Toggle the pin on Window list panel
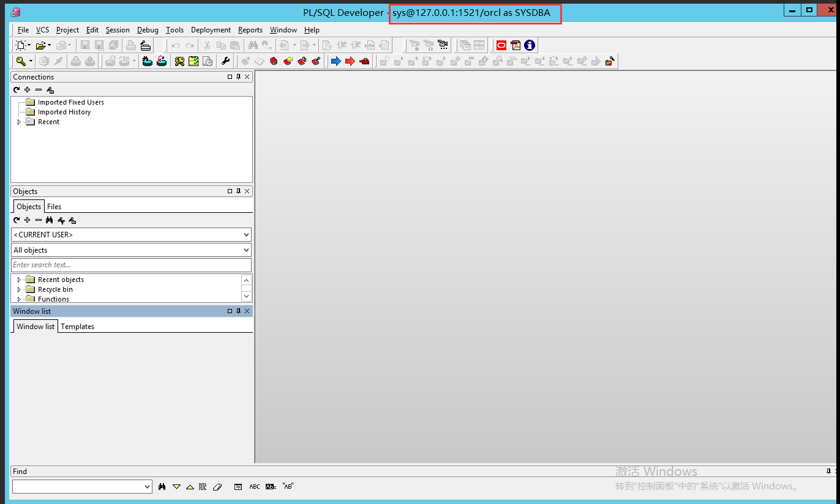The width and height of the screenshot is (840, 504). 239,311
